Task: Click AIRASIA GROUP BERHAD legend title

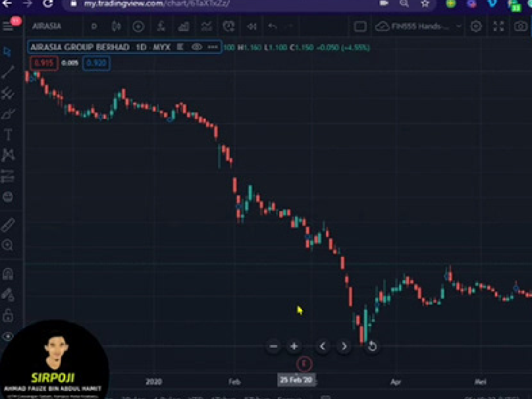Action: [x=80, y=47]
